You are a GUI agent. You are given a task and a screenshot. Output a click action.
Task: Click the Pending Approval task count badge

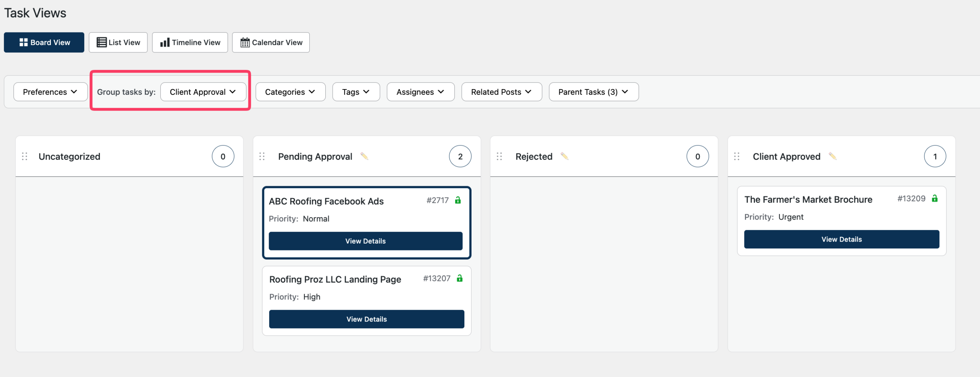pyautogui.click(x=460, y=156)
